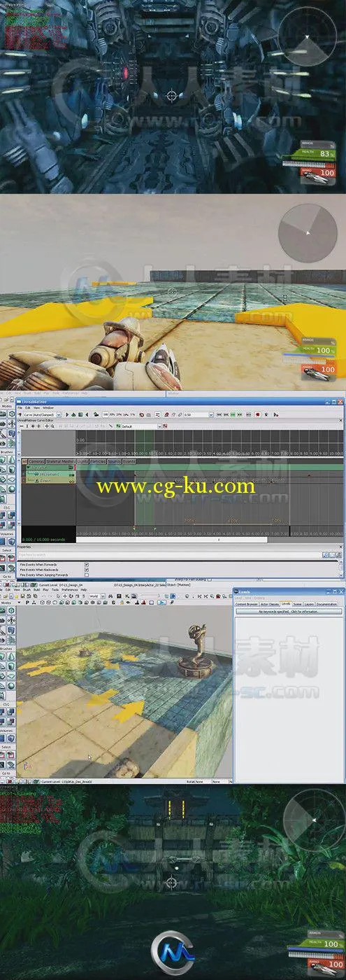Click the blue Play In Editor icon
346x980 pixels.
pos(161,602)
